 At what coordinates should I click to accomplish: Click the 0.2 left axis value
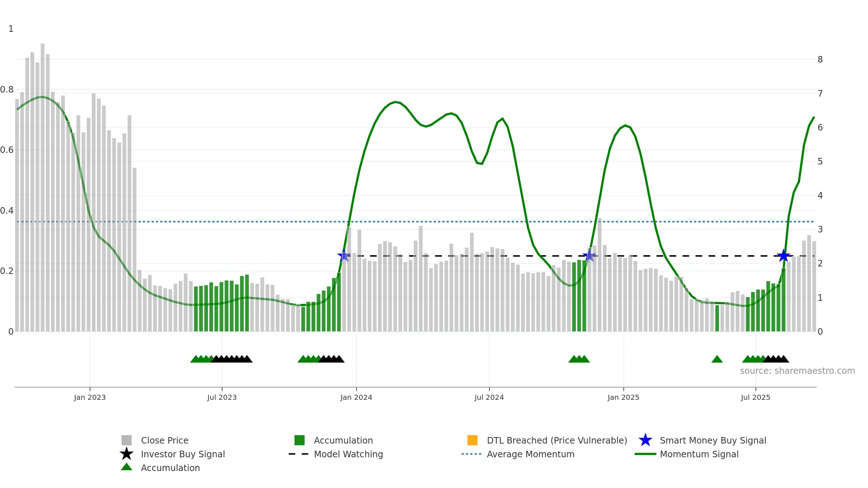pyautogui.click(x=7, y=271)
